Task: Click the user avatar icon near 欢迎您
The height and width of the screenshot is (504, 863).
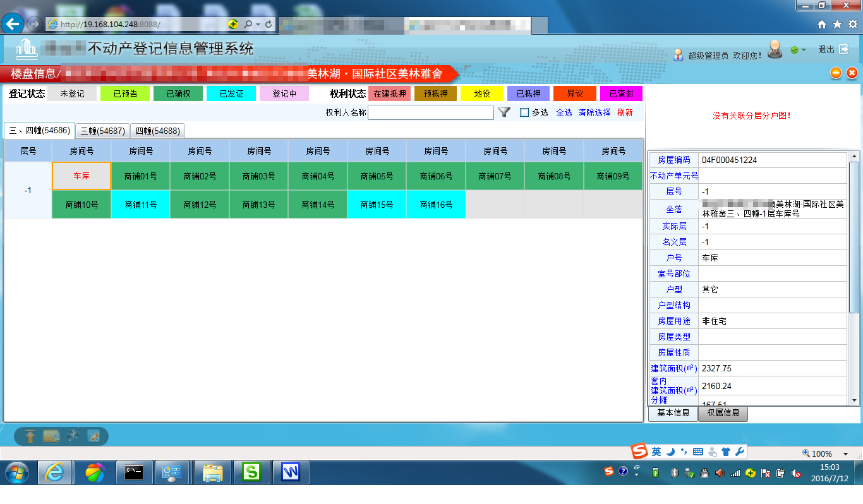Action: pyautogui.click(x=775, y=49)
